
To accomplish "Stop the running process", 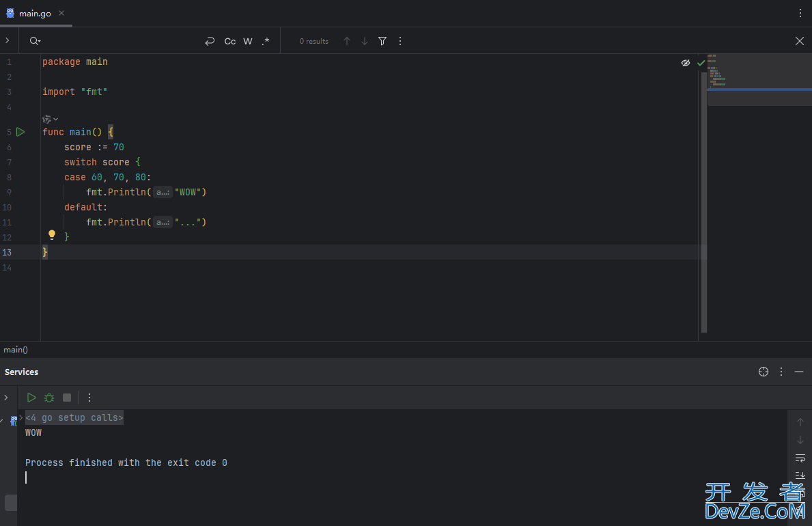I will click(67, 398).
